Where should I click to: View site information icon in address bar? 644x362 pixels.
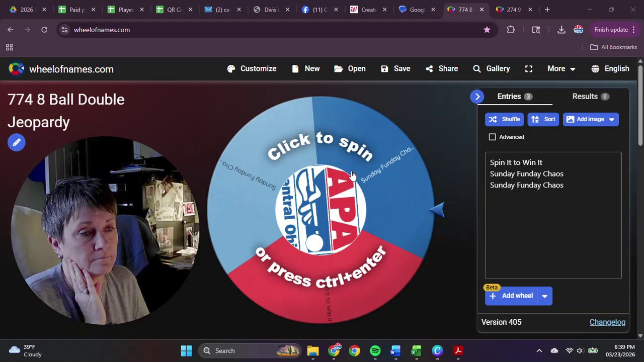64,30
